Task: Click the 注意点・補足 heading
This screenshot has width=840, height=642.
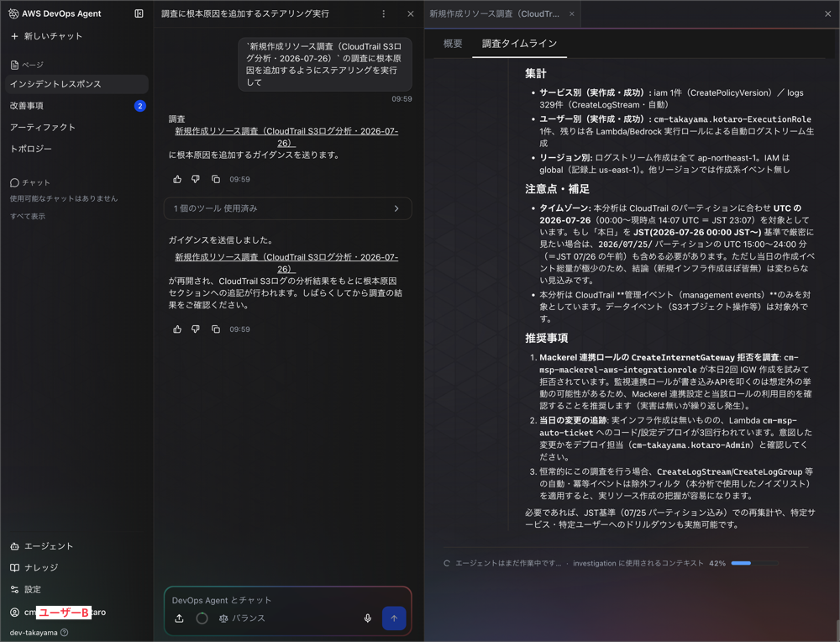Action: pos(557,189)
